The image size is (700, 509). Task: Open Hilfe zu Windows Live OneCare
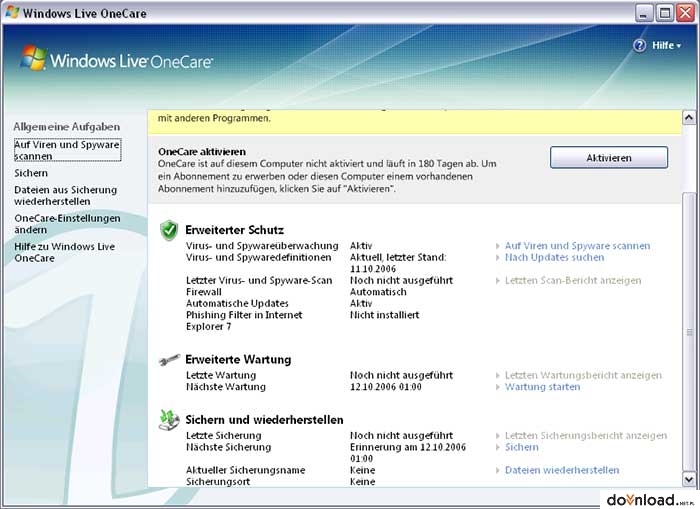tap(65, 252)
